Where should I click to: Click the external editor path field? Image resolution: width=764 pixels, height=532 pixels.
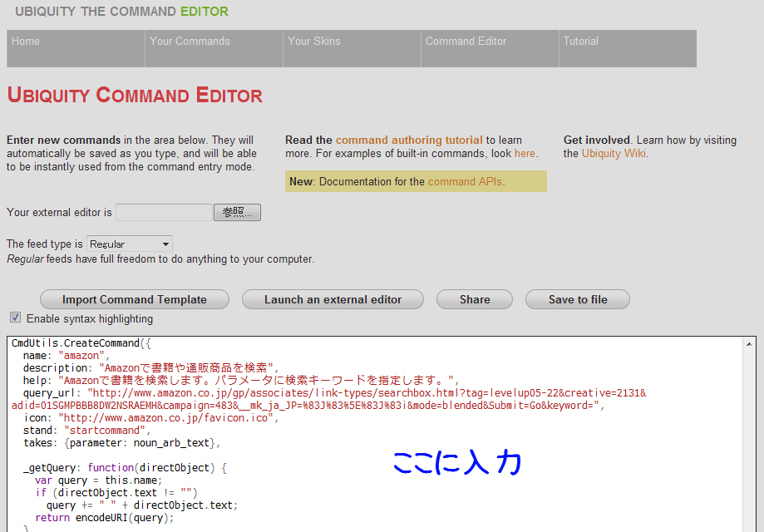(164, 213)
